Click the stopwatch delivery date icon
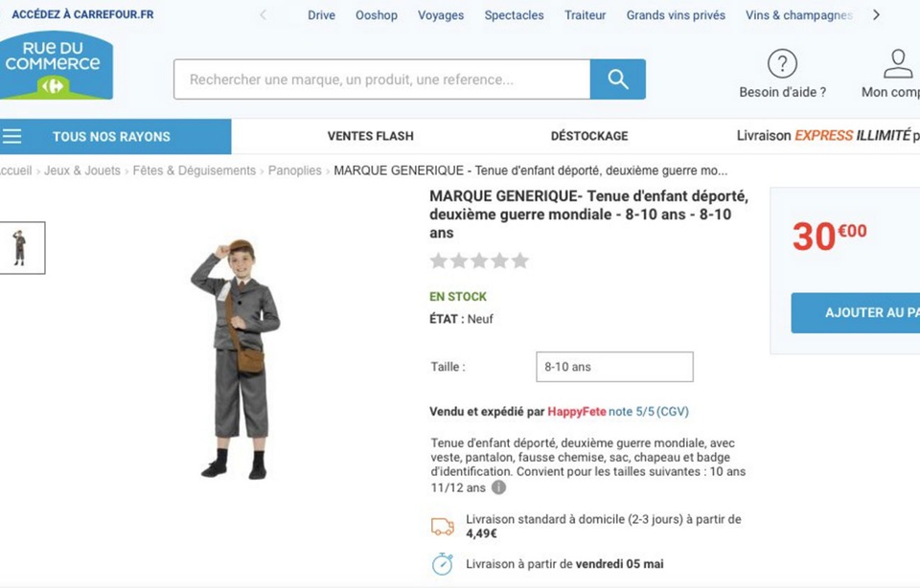The height and width of the screenshot is (588, 920). click(x=443, y=564)
